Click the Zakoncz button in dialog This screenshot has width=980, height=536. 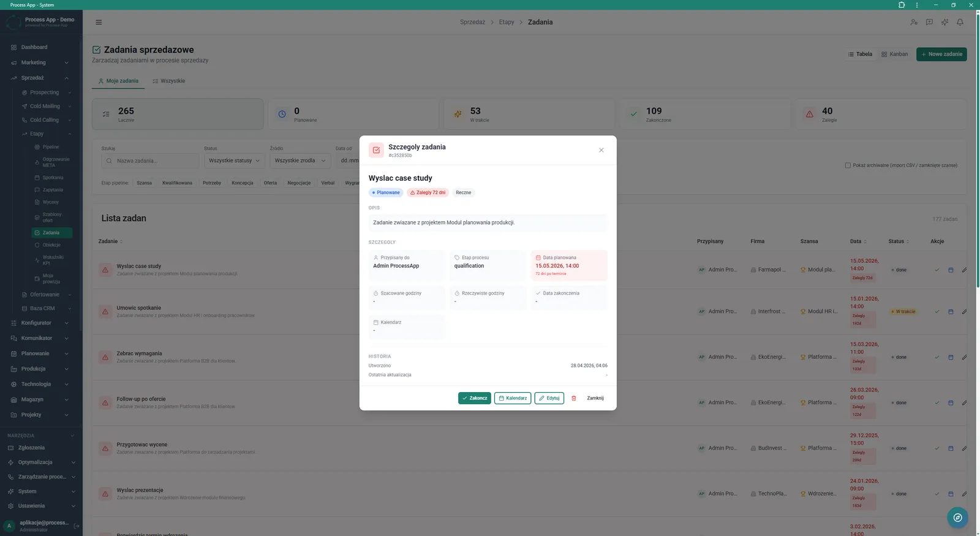point(474,398)
